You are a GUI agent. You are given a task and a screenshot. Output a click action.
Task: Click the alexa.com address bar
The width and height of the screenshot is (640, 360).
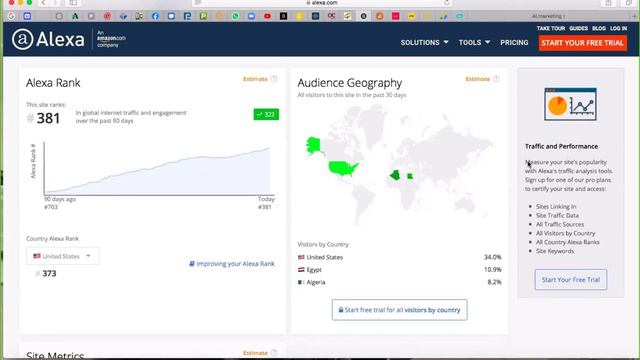[x=322, y=2]
